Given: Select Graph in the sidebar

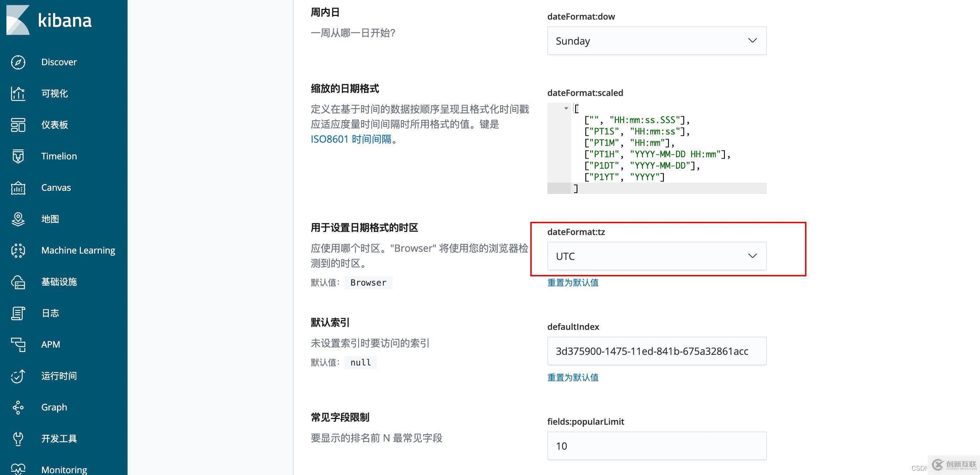Looking at the screenshot, I should coord(54,407).
